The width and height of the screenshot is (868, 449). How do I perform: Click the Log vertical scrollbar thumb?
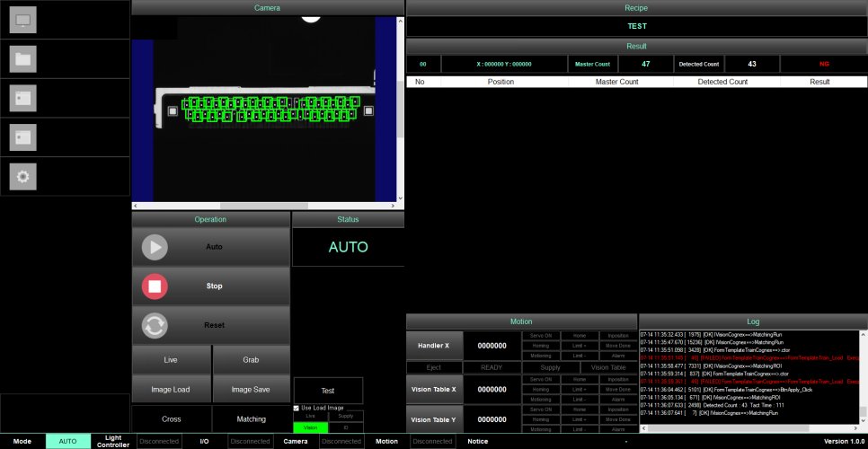tap(864, 412)
